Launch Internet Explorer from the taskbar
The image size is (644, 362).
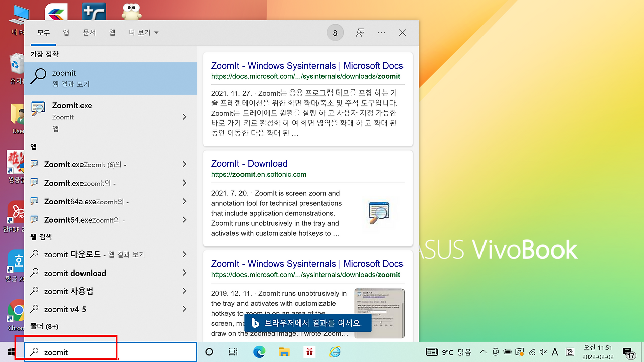[335, 352]
